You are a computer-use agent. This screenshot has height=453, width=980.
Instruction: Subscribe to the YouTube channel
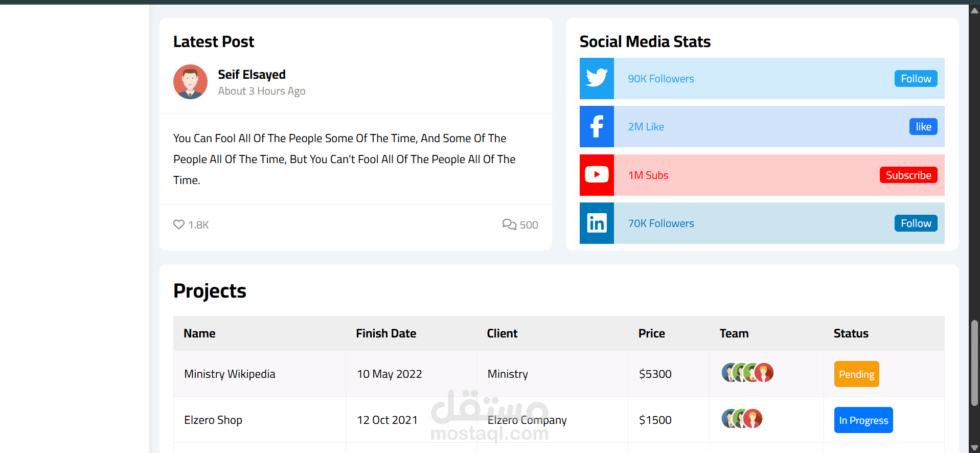[908, 175]
